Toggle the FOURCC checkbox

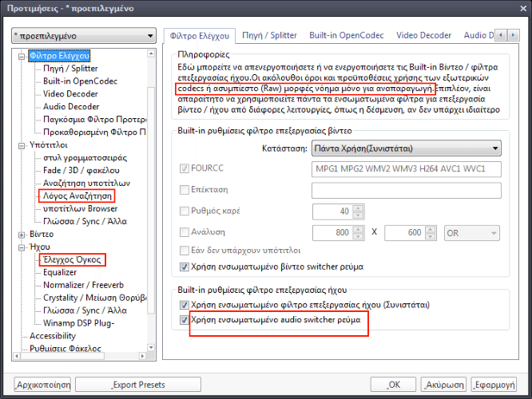pos(185,168)
